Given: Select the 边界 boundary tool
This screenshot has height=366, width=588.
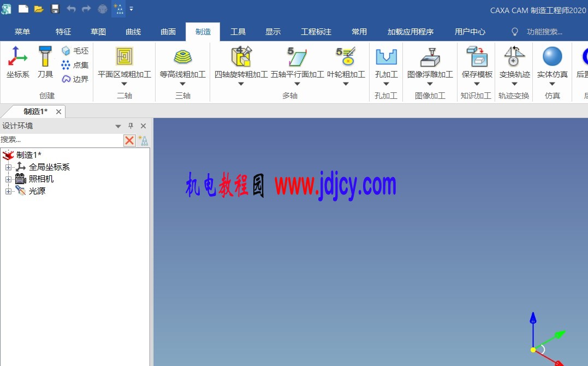Looking at the screenshot, I should pos(75,79).
